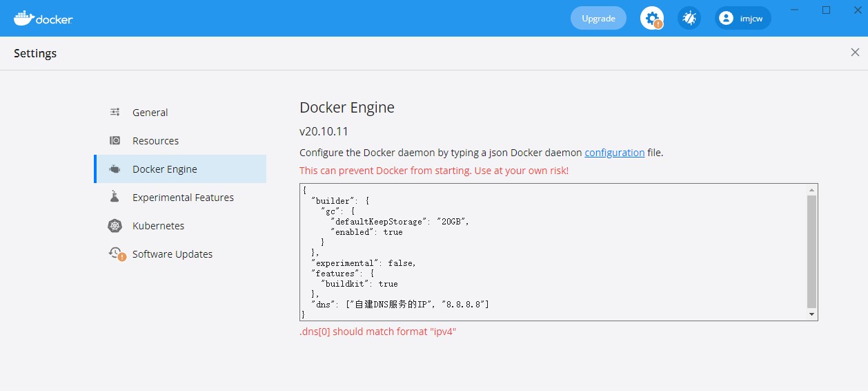868x391 pixels.
Task: Open troubleshoot via the bug icon
Action: coord(689,19)
